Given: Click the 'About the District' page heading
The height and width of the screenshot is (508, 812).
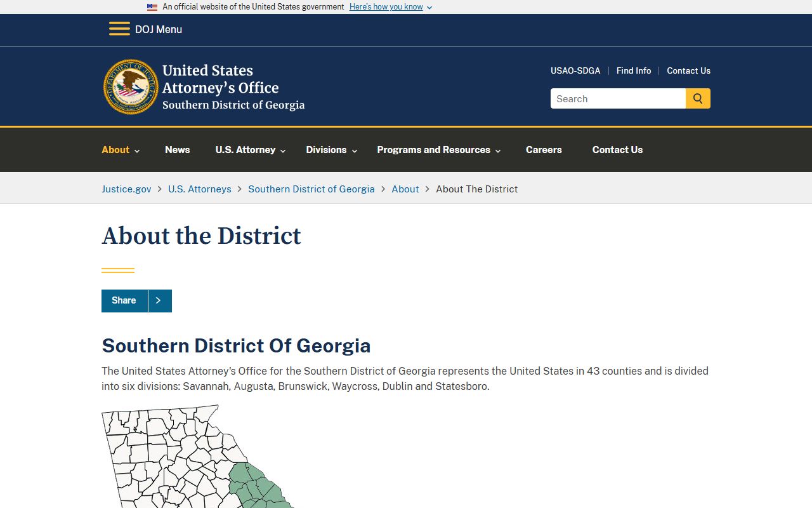Looking at the screenshot, I should [x=201, y=236].
